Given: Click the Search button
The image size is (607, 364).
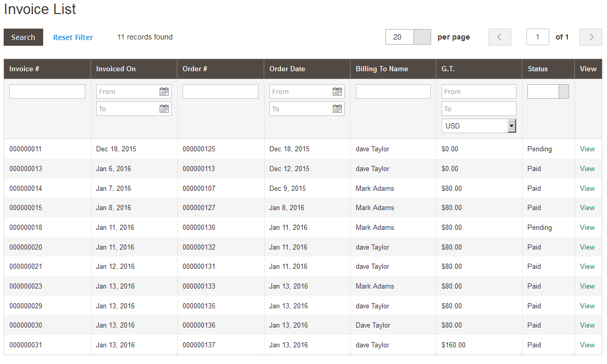Looking at the screenshot, I should (23, 37).
